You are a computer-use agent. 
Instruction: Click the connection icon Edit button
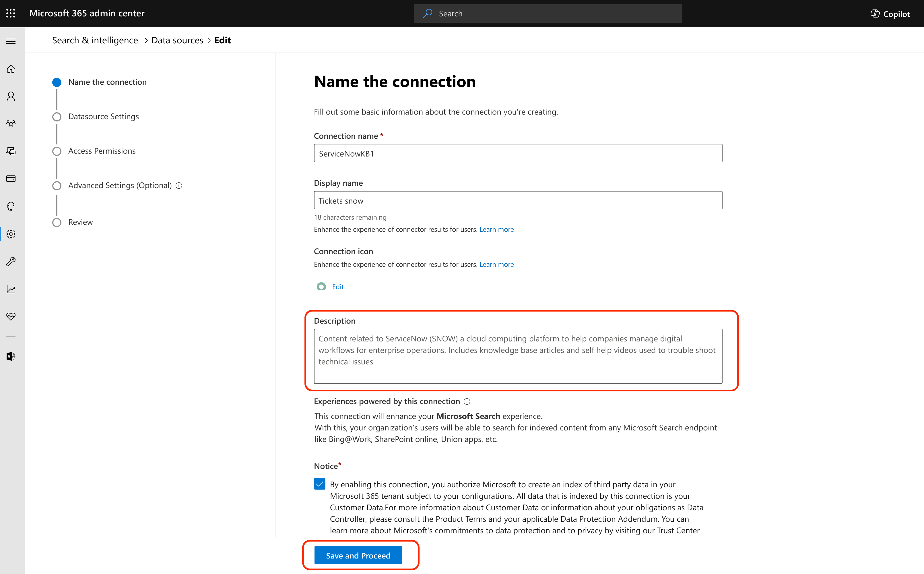337,286
